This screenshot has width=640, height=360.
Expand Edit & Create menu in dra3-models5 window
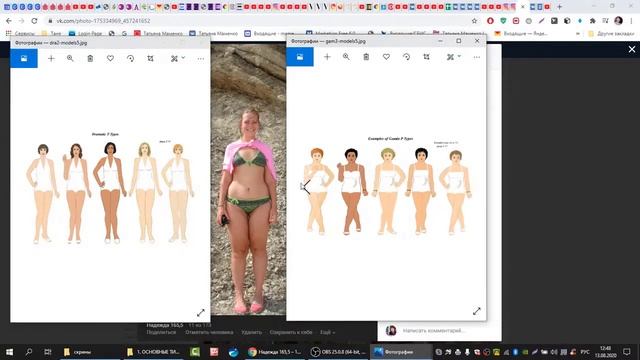tap(178, 58)
